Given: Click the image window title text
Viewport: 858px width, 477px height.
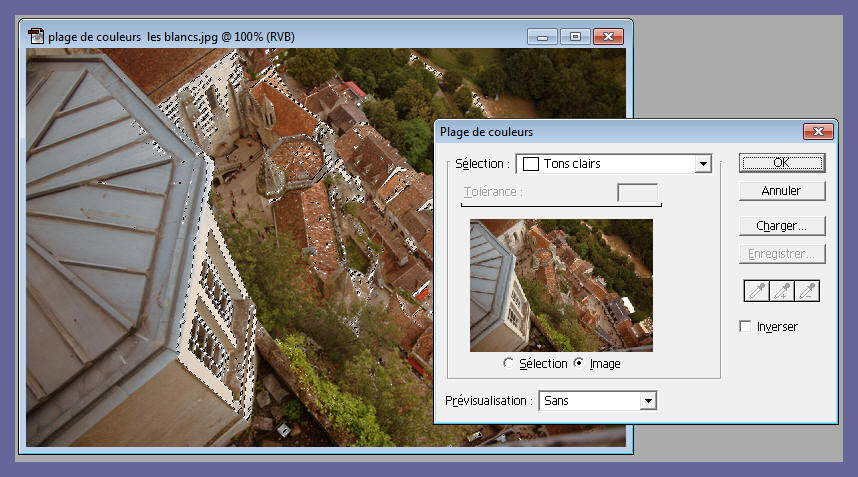Looking at the screenshot, I should (x=171, y=37).
